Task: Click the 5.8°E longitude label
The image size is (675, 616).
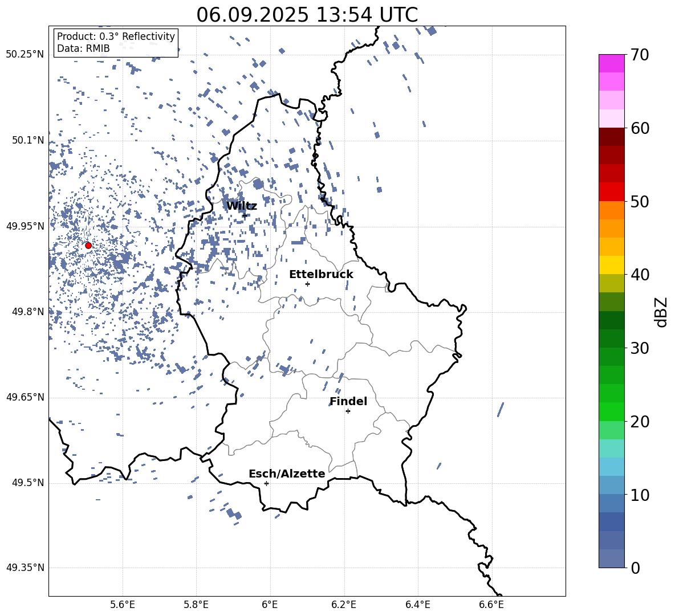Action: (x=196, y=605)
